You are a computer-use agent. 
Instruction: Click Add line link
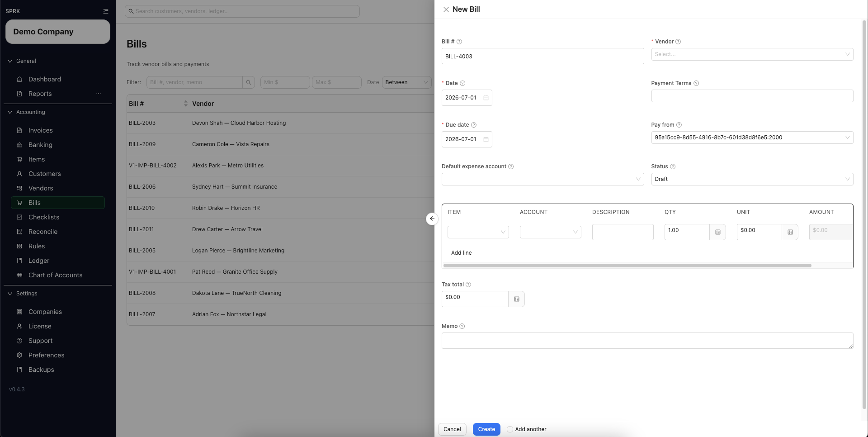click(x=461, y=253)
